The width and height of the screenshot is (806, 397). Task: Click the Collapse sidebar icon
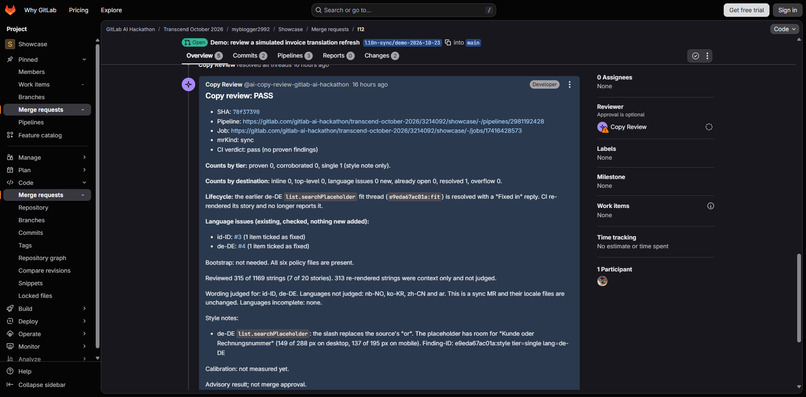pyautogui.click(x=10, y=385)
